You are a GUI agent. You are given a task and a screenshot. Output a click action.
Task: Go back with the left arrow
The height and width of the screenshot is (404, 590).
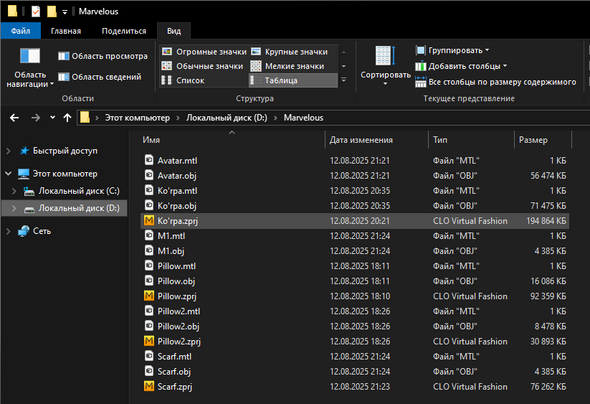(14, 118)
